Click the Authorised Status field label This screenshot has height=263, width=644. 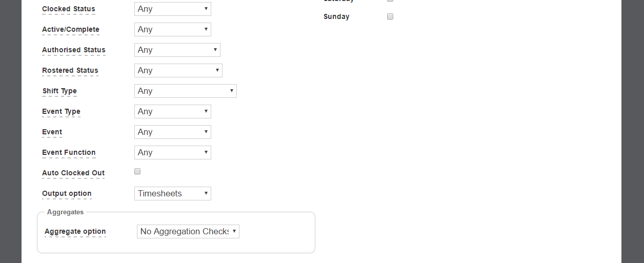coord(74,50)
